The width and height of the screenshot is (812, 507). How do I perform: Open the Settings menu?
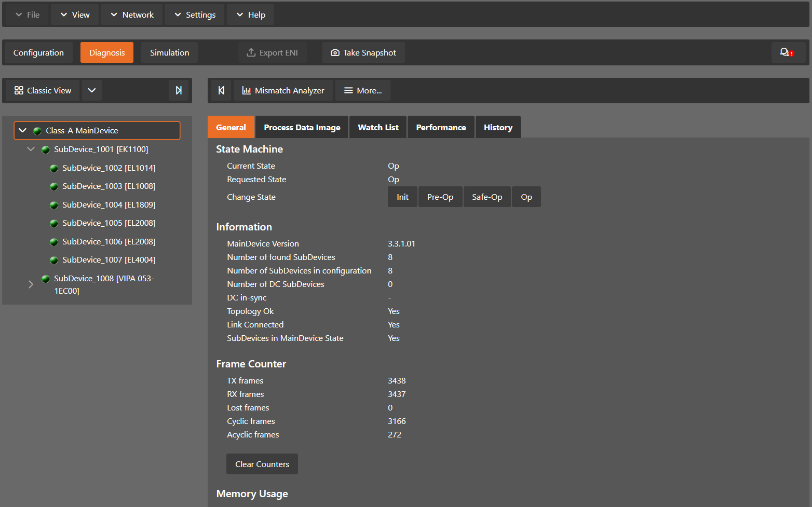tap(195, 15)
